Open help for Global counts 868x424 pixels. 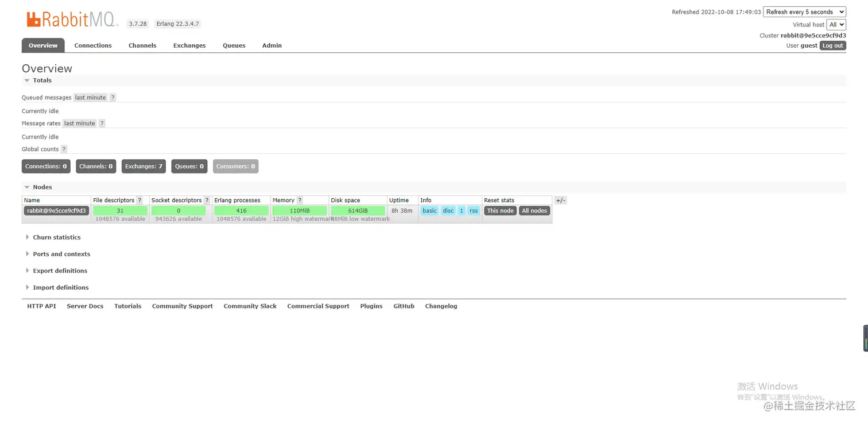tap(64, 149)
